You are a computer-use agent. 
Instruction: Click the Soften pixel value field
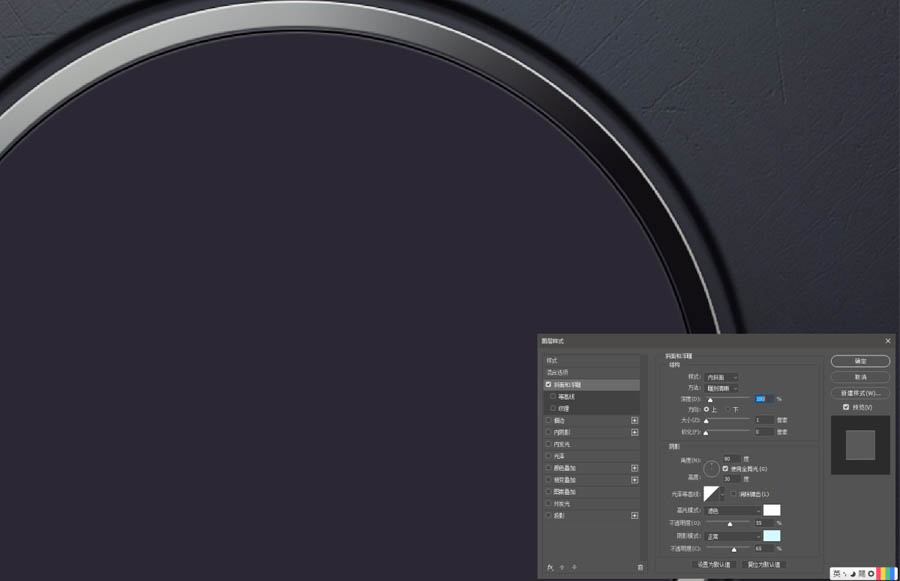click(x=764, y=432)
